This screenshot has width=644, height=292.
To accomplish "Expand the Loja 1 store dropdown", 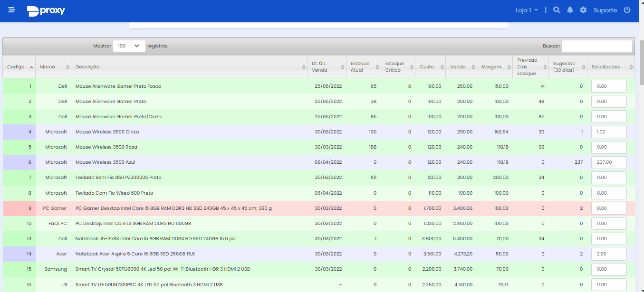I will (x=527, y=10).
